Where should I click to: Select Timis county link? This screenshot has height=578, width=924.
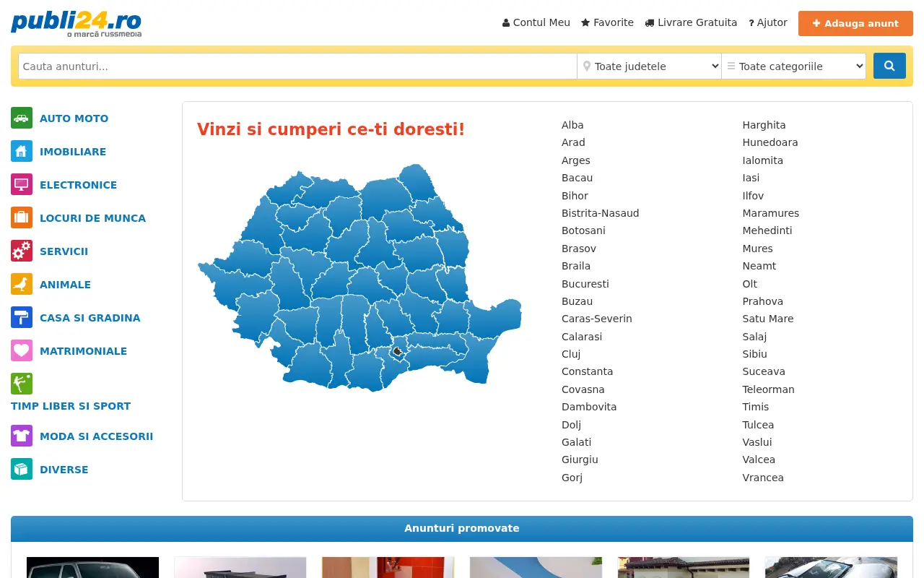pos(756,407)
